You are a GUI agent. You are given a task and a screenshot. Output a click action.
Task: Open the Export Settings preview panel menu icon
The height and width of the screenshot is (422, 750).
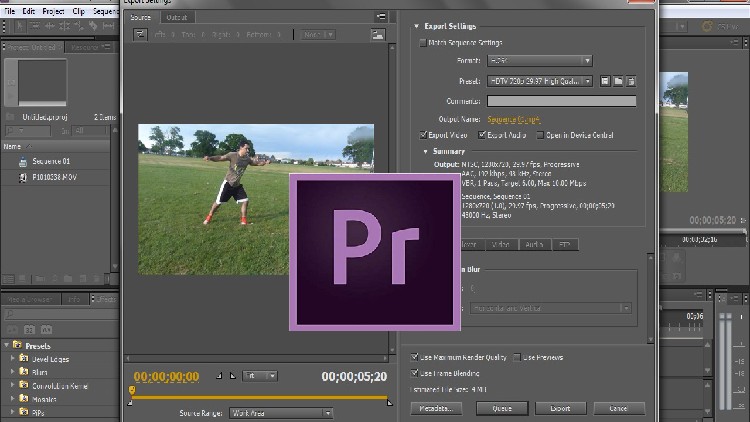coord(381,17)
